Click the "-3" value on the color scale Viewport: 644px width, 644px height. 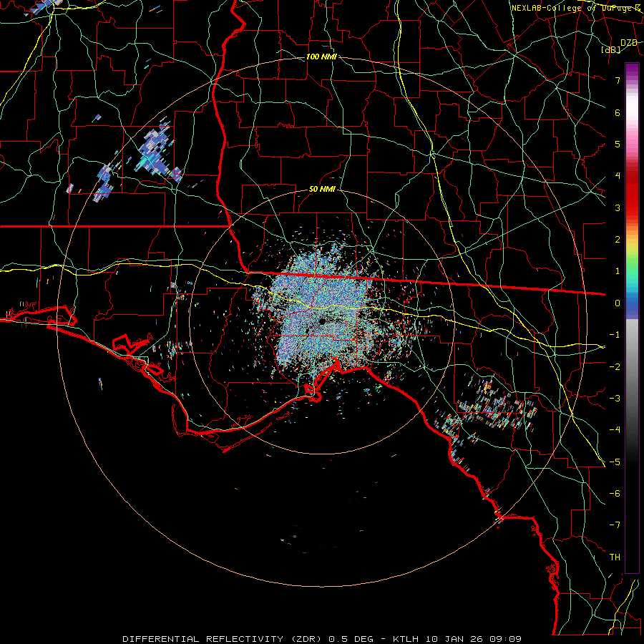pos(615,399)
